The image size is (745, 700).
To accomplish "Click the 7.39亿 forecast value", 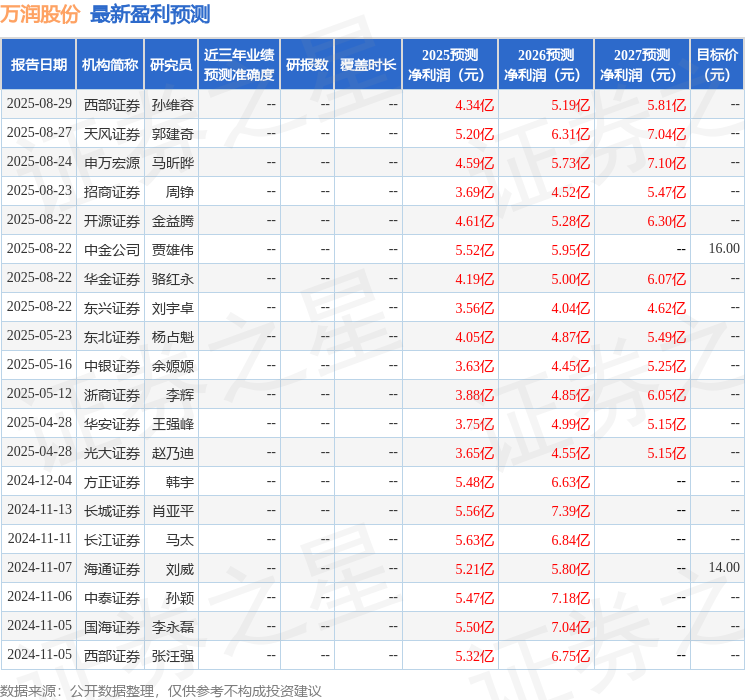I will 570,510.
